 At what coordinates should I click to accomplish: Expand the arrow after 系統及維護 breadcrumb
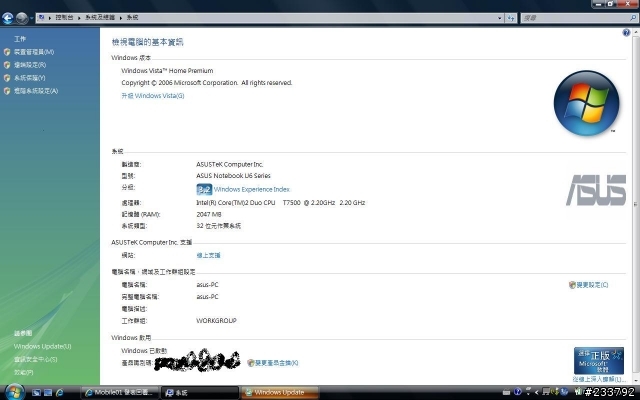point(121,18)
